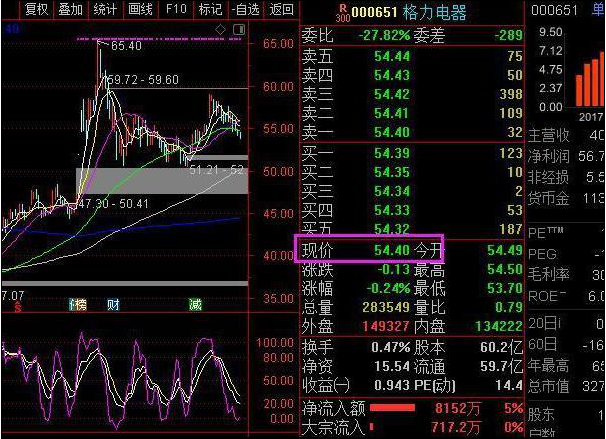The image size is (606, 439).
Task: Click PE(动) value 14.4
Action: 510,385
